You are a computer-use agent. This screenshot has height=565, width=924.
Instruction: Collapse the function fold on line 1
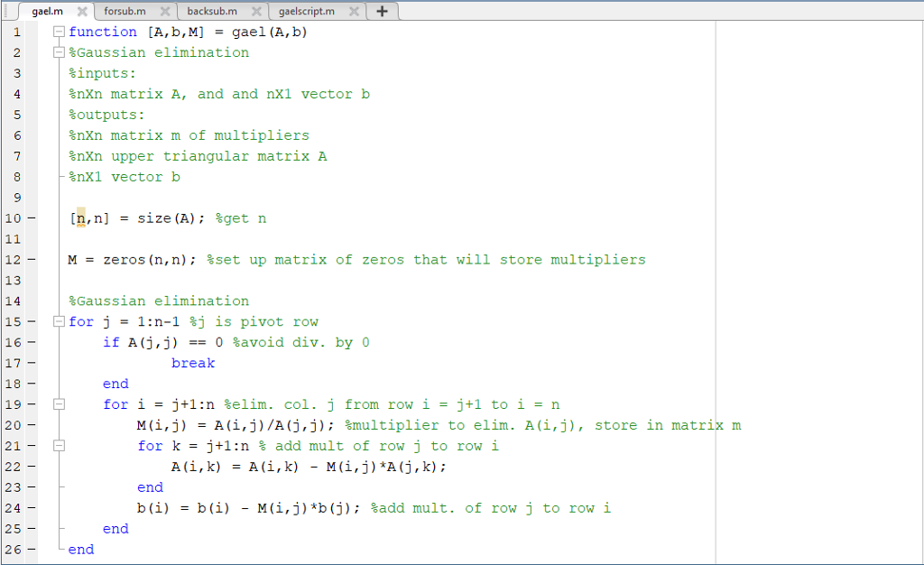coord(58,32)
